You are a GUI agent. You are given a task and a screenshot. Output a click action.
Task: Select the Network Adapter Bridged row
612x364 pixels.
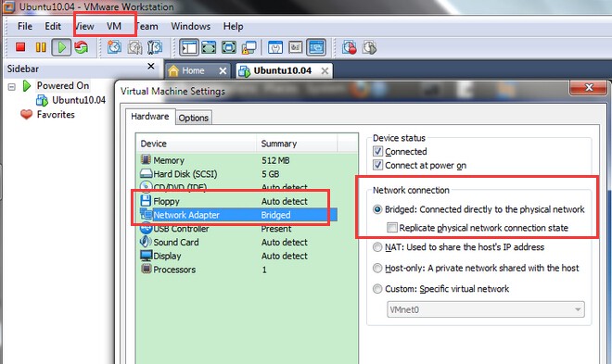click(x=238, y=215)
